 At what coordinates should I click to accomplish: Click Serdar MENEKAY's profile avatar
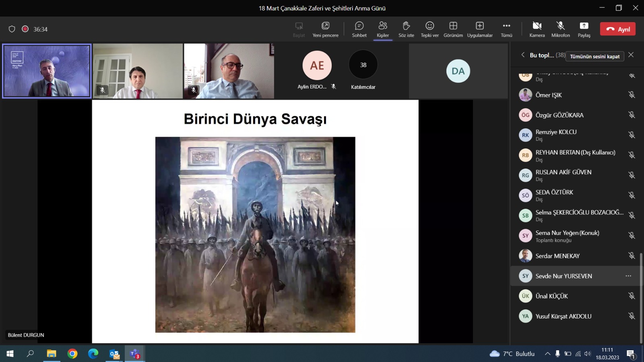525,256
